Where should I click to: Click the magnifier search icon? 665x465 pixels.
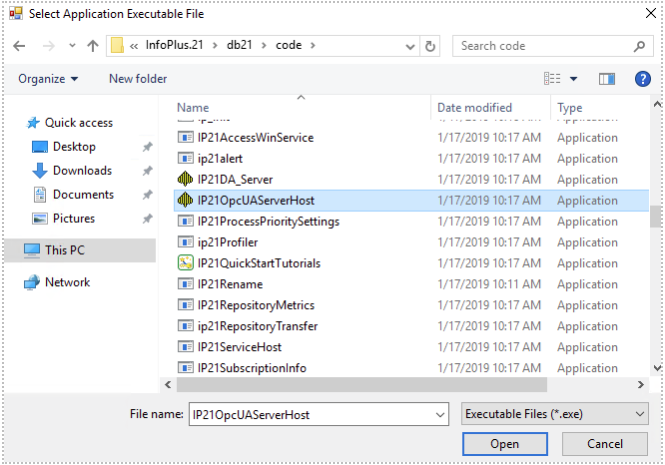(640, 46)
